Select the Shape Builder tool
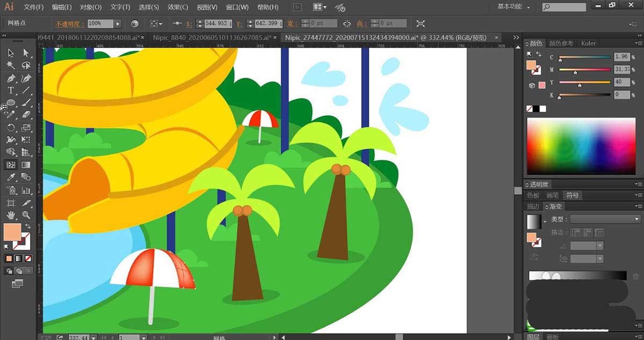Viewport: 644px width, 340px height. tap(11, 152)
